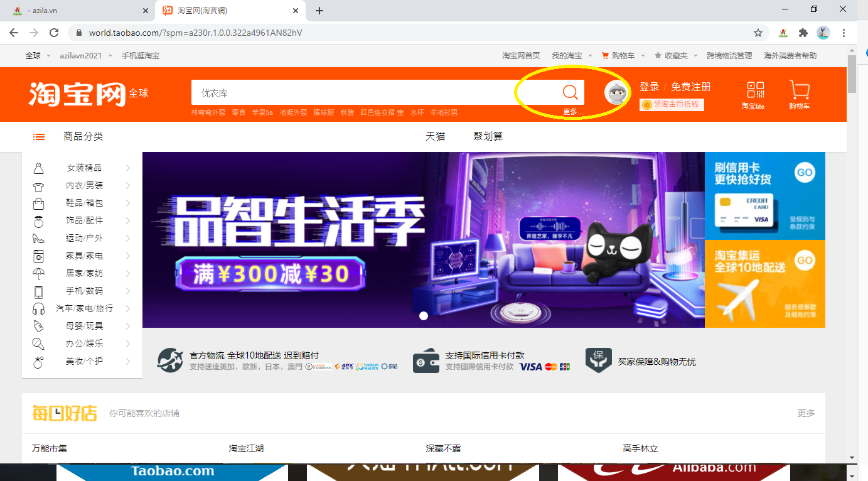Screen dimensions: 868x481
Task: Select the 淘宝网(淘寶網) browser tab
Action: coord(230,11)
